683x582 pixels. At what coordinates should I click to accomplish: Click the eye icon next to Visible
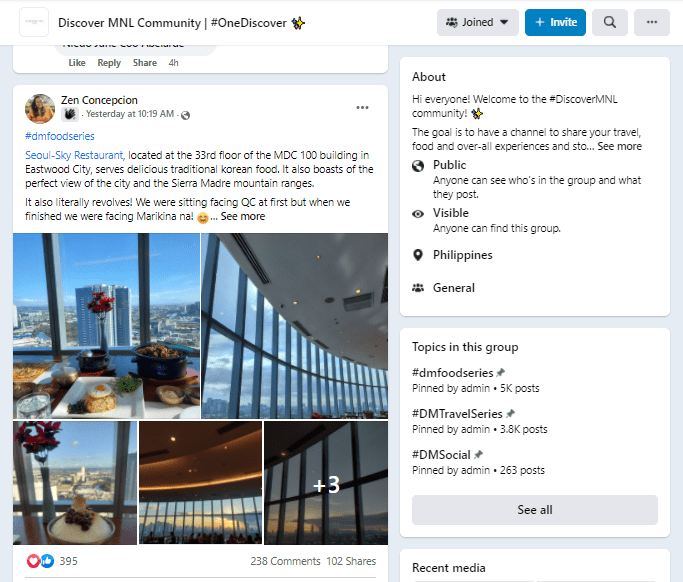pos(418,214)
